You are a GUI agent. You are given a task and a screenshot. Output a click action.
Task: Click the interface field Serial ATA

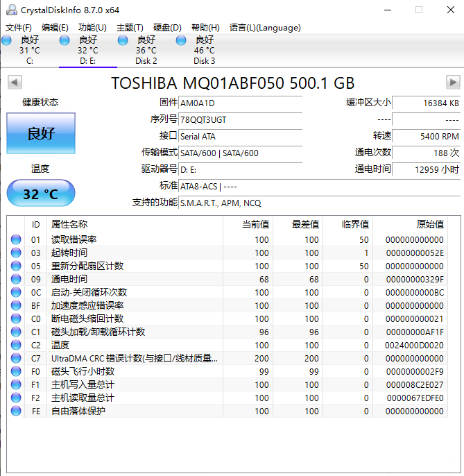(x=241, y=137)
